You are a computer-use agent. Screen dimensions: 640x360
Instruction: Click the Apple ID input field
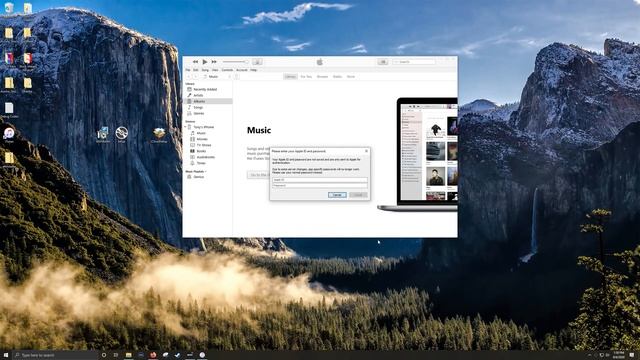point(320,180)
